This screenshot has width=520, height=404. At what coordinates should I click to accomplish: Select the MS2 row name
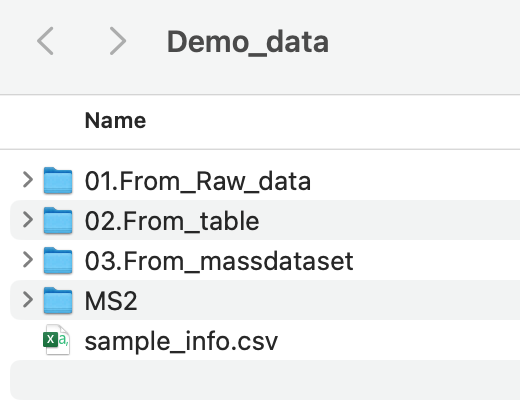coord(111,301)
